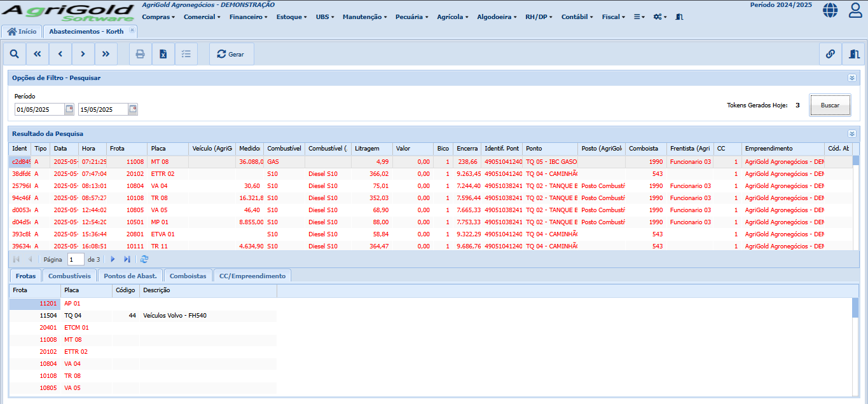
Task: Open the Comercial menu
Action: (202, 17)
